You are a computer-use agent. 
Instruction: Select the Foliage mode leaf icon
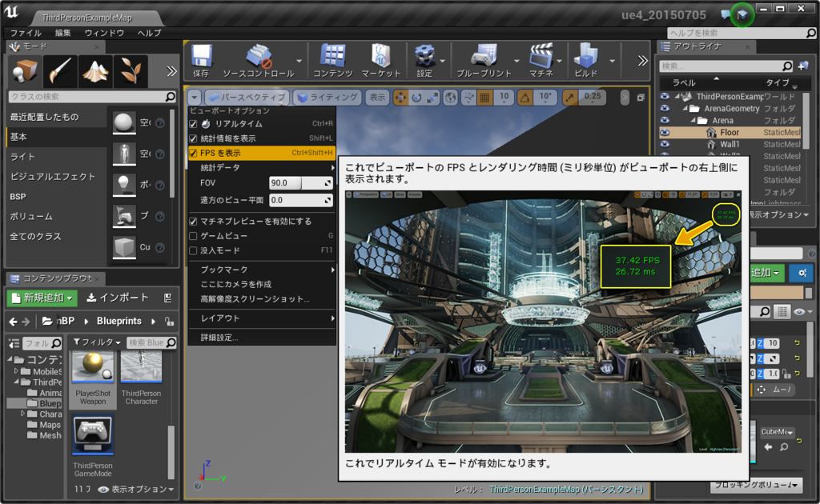131,71
